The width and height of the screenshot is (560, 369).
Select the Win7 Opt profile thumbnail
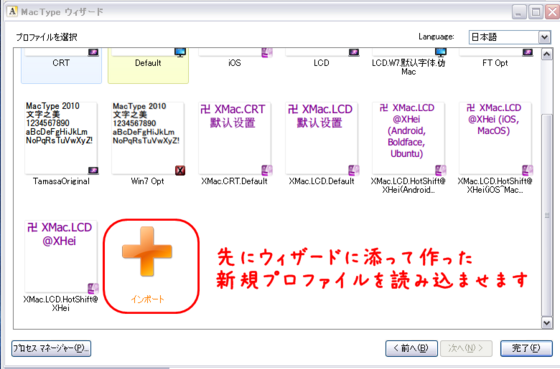tap(148, 138)
